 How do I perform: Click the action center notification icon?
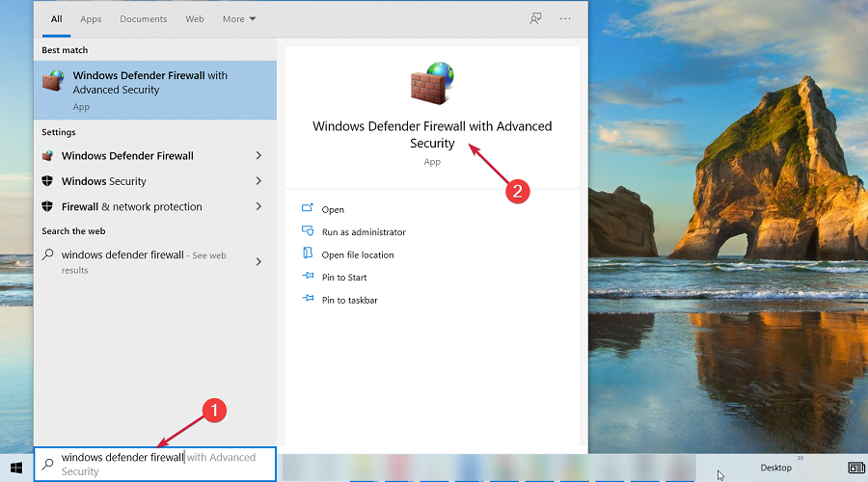[855, 468]
